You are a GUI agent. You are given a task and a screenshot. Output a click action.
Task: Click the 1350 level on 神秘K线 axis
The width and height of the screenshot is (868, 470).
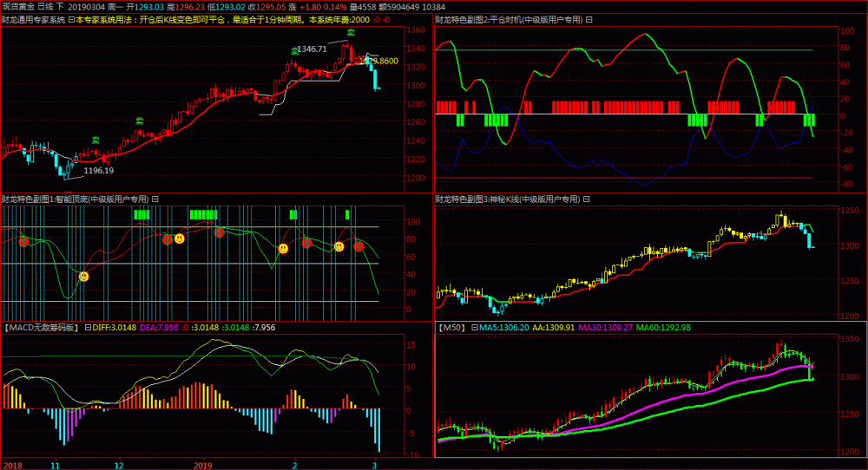point(850,211)
